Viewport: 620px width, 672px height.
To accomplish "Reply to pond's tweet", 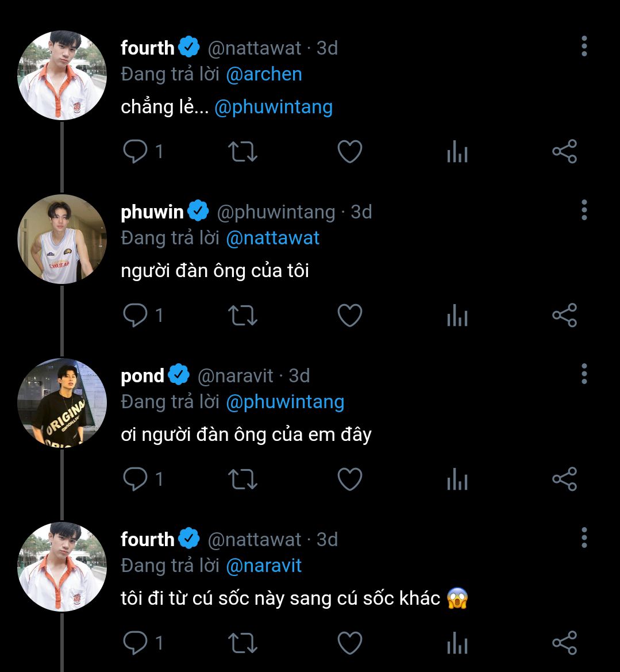I will click(x=136, y=479).
